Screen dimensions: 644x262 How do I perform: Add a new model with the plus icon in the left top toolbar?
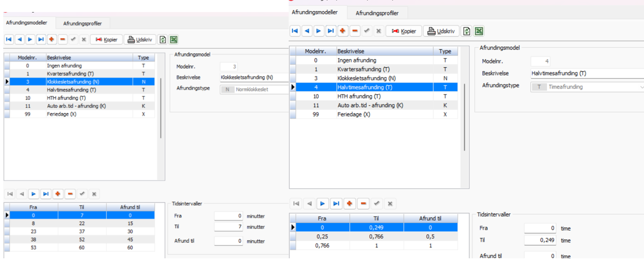(x=51, y=39)
